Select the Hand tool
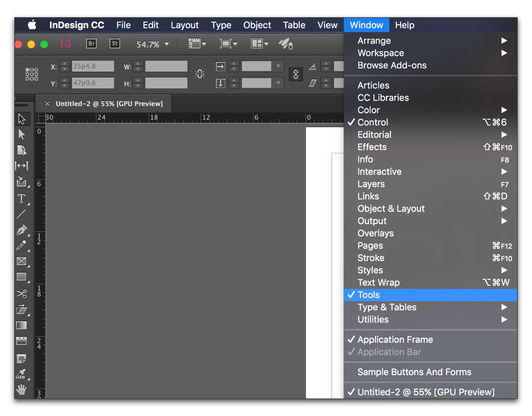 tap(22, 390)
